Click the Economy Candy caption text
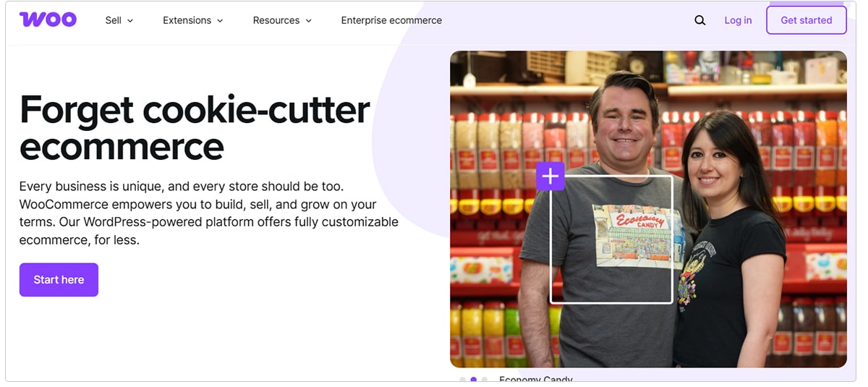This screenshot has width=868, height=387. point(536,380)
